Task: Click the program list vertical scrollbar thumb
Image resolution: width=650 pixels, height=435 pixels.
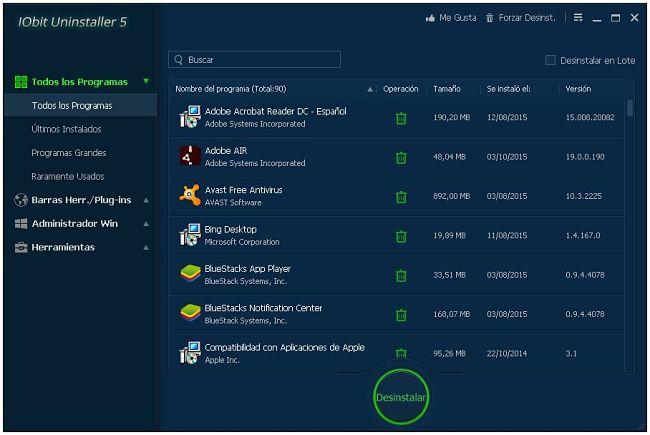Action: 630,108
